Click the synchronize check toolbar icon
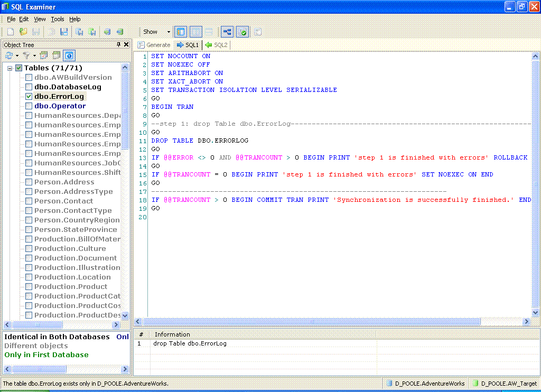This screenshot has height=392, width=541. click(242, 32)
